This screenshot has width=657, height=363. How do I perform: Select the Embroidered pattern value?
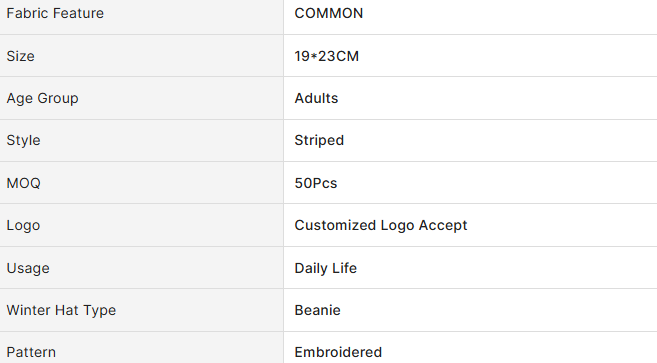338,352
